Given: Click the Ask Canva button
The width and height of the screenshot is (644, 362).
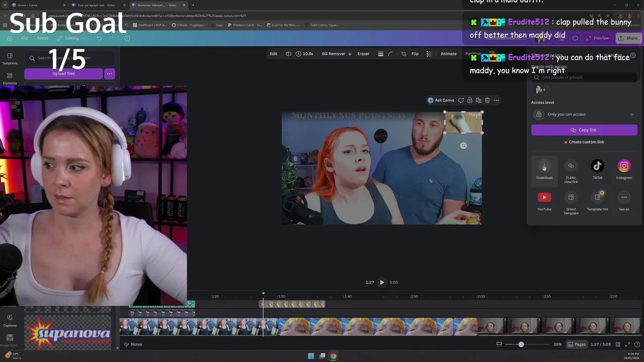Looking at the screenshot, I should (x=441, y=100).
